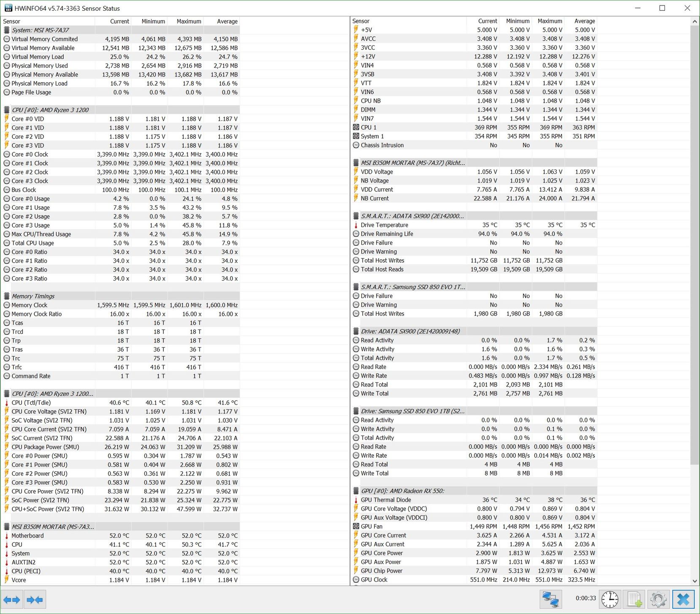Click chip icon beside CPU [#0]: AMD Ryzen 3 1200
This screenshot has width=700, height=614.
click(7, 110)
